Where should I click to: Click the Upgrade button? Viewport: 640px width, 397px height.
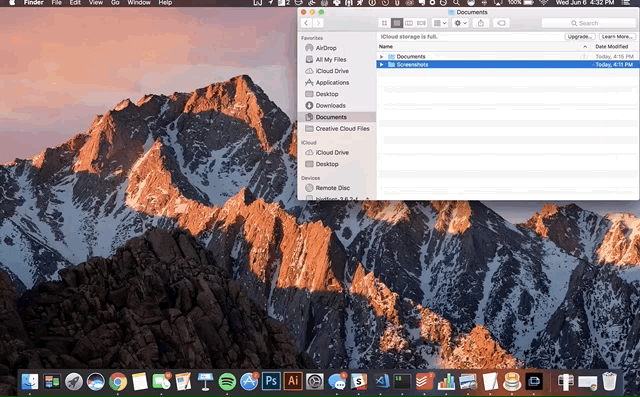pos(580,37)
